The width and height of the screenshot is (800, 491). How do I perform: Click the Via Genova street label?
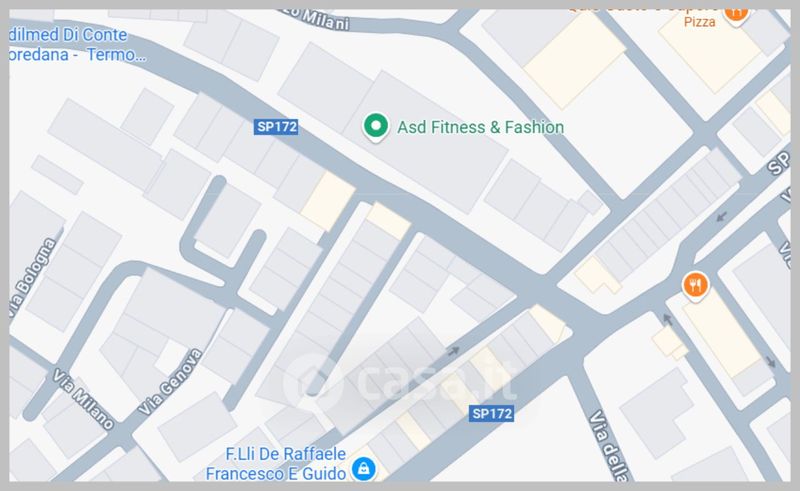(x=170, y=382)
